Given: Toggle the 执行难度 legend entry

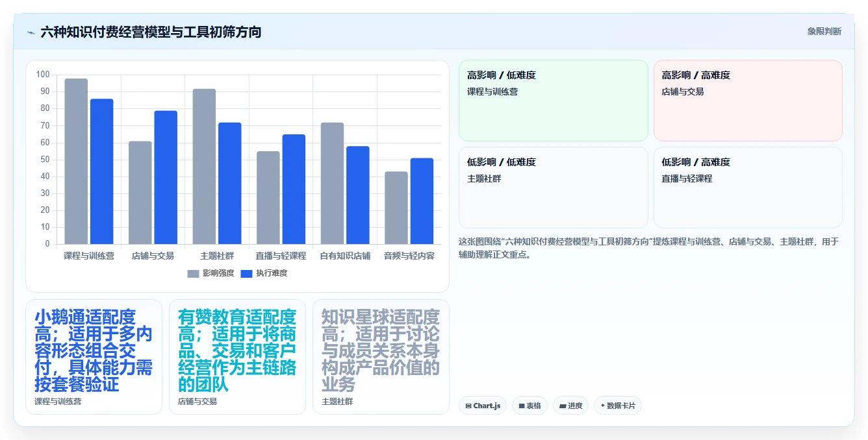Looking at the screenshot, I should coord(264,273).
